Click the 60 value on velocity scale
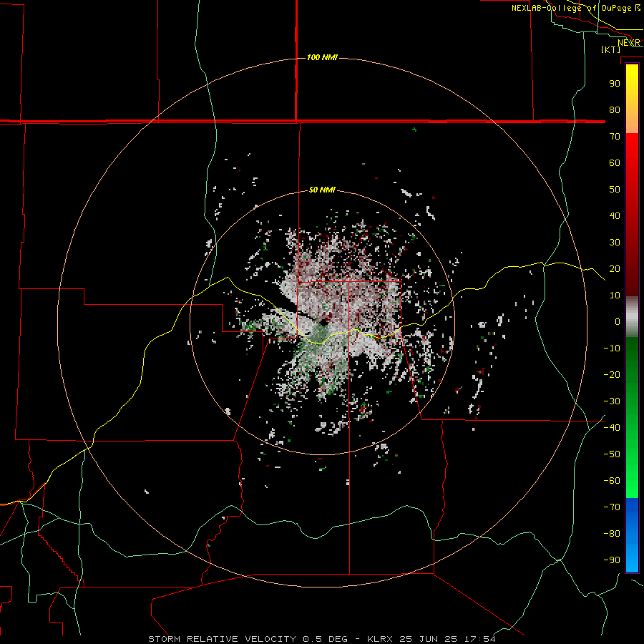This screenshot has height=644, width=644. point(615,162)
